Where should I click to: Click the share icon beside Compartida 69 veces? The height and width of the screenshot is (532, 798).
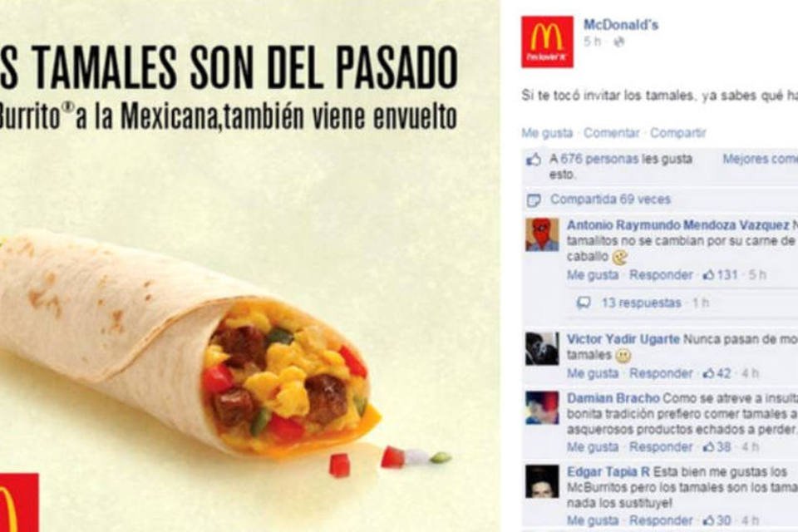point(534,200)
